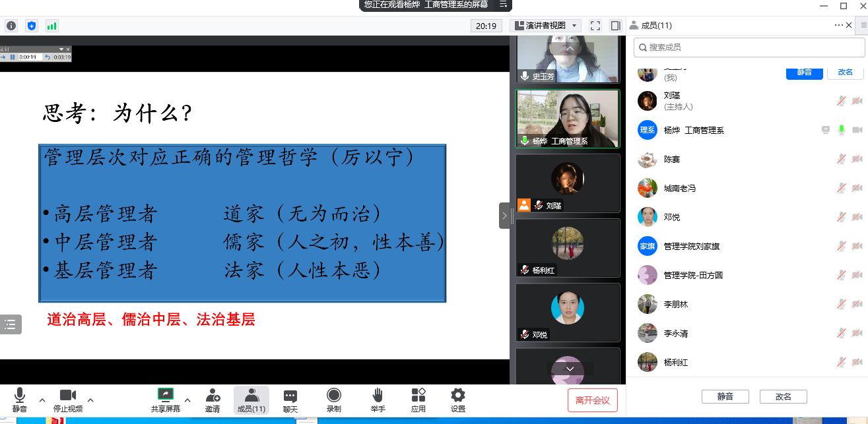Click the red 离开会议 button
The height and width of the screenshot is (424, 868).
tap(592, 400)
